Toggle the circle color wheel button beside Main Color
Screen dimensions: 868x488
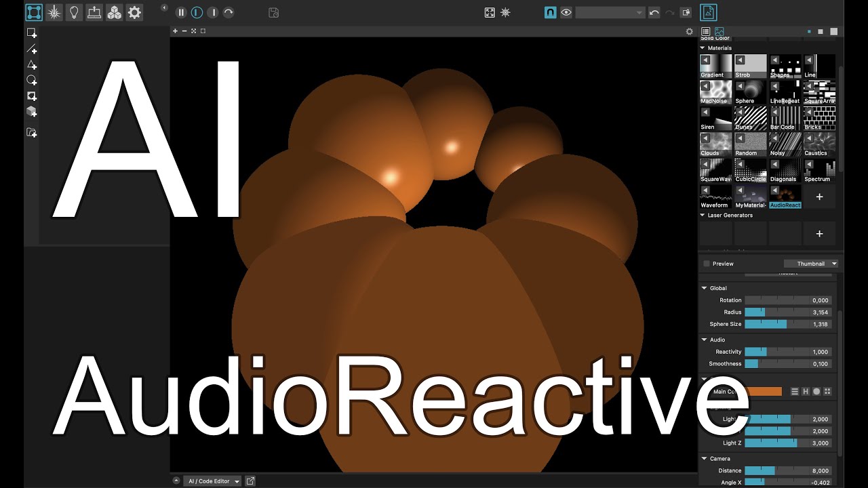[x=816, y=391]
